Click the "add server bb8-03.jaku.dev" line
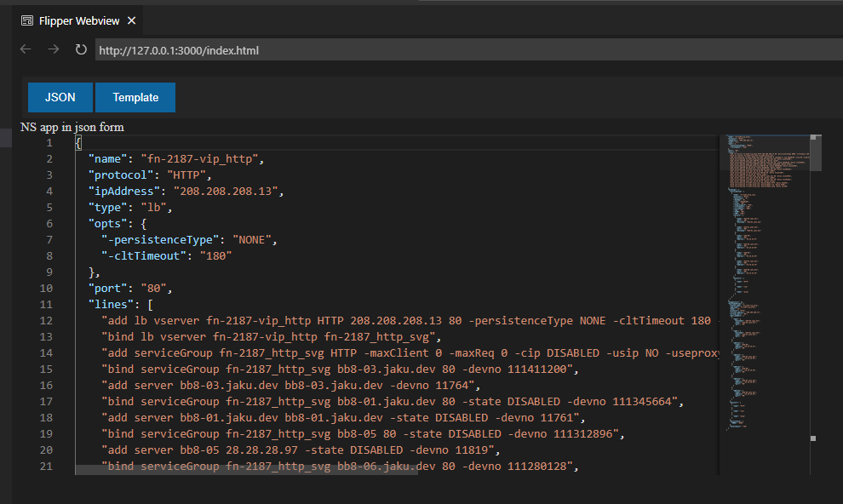The width and height of the screenshot is (843, 504). pos(291,386)
